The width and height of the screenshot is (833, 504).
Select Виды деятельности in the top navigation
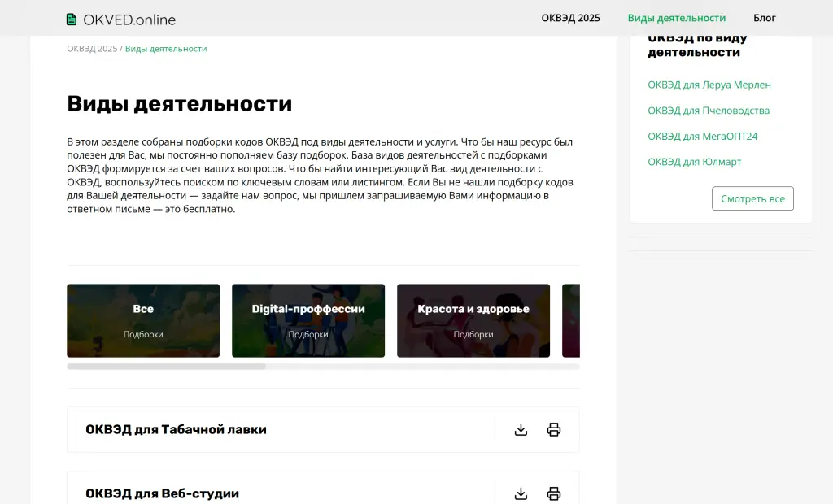pyautogui.click(x=678, y=17)
